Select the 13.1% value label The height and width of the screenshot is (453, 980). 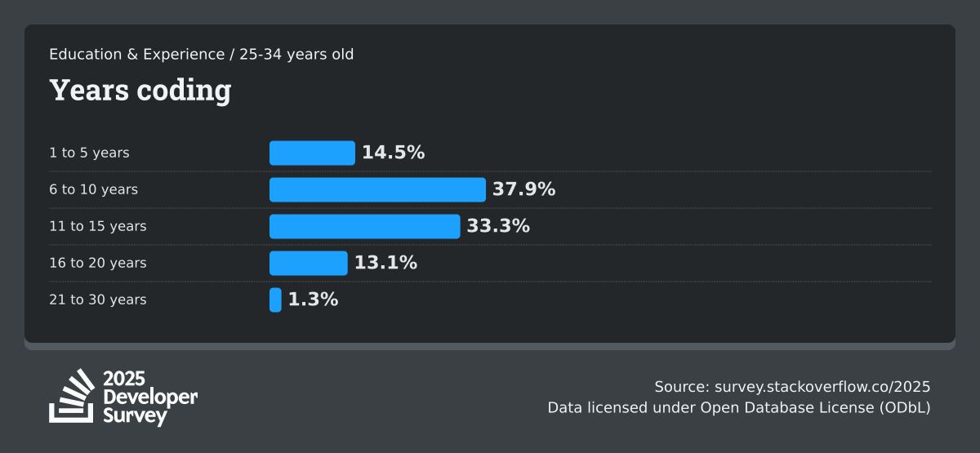[x=385, y=263]
